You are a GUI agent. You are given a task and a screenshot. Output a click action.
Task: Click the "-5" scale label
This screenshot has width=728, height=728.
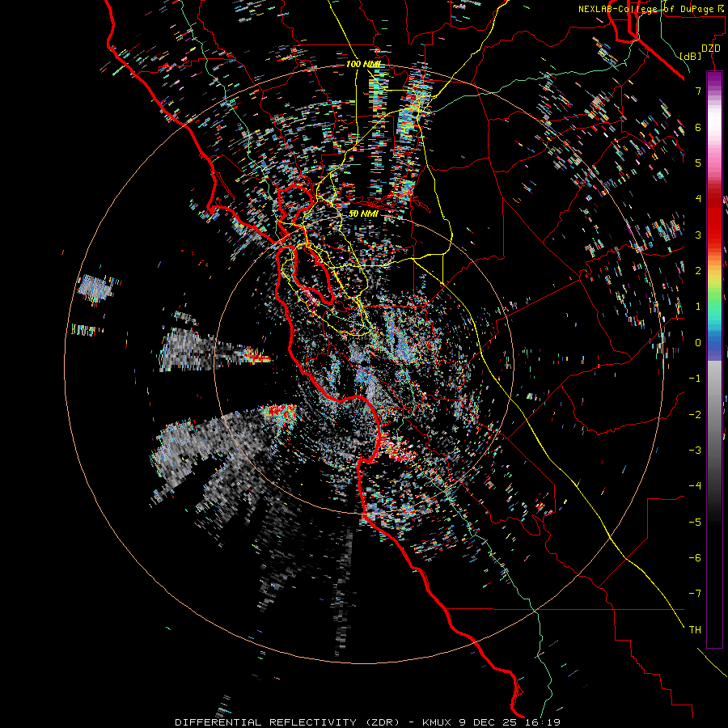[695, 523]
